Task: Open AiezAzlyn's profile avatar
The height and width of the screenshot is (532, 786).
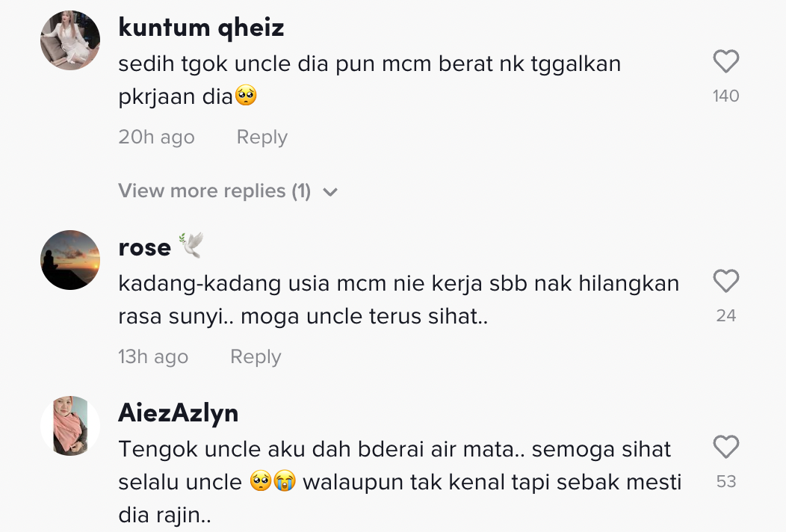Action: (x=70, y=426)
